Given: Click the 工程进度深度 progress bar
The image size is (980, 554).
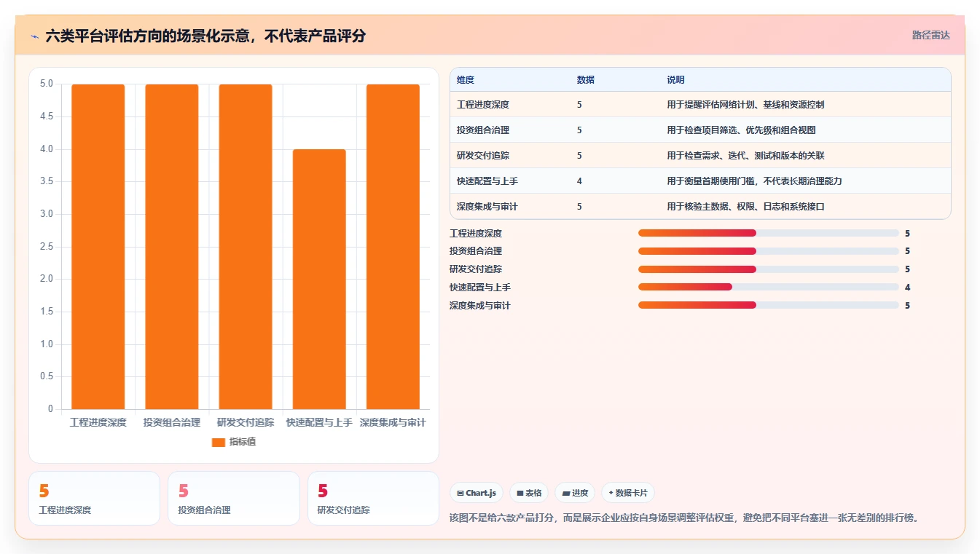Looking at the screenshot, I should click(768, 233).
